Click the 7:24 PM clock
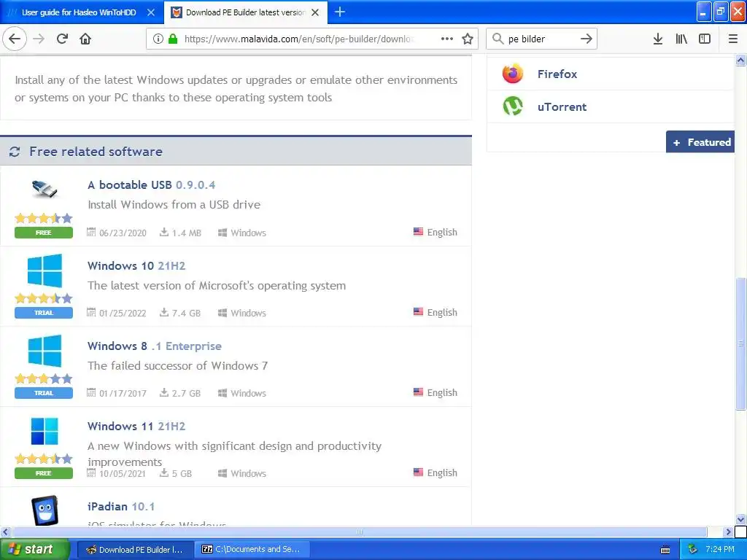The image size is (747, 560). point(720,550)
